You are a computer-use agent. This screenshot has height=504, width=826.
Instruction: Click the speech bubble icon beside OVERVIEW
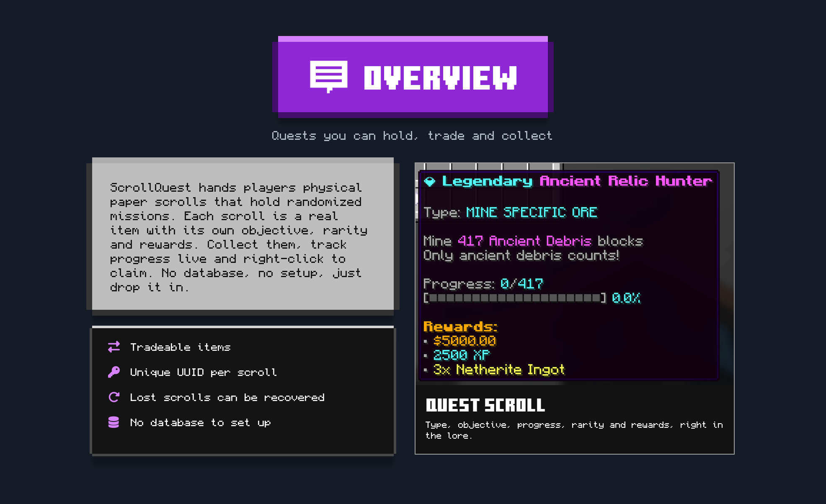coord(328,76)
